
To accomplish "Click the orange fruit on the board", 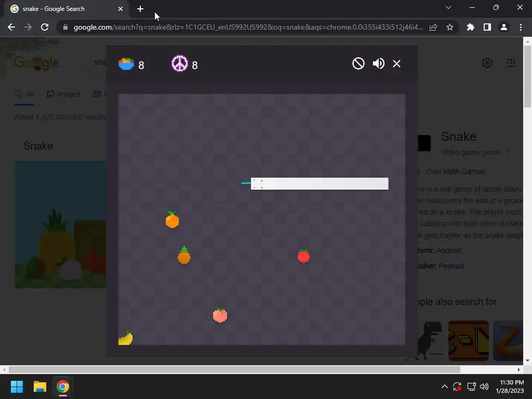I will coord(172,220).
